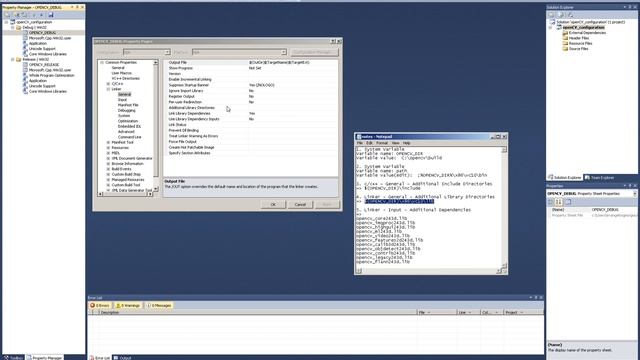
Task: Select OPENCV_RELEASE property sheet in Property Manager
Action: click(x=44, y=64)
